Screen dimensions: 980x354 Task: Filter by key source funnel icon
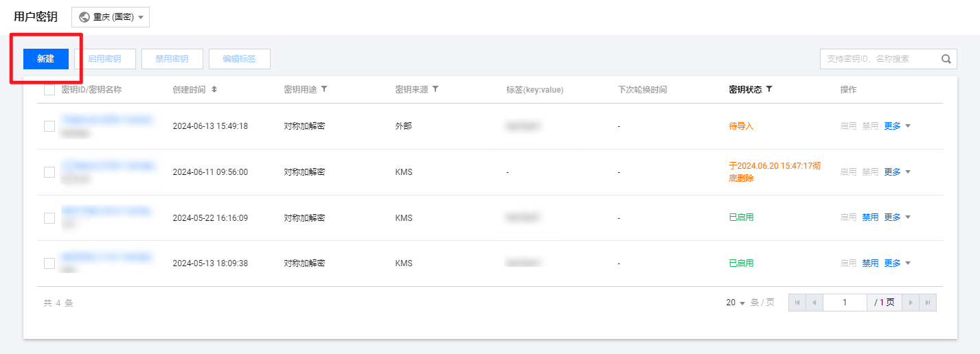[435, 89]
